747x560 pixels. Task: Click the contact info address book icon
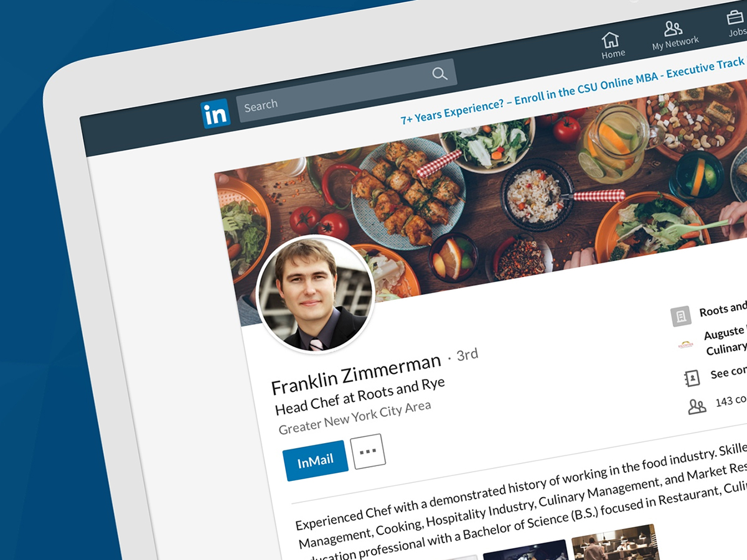pyautogui.click(x=692, y=378)
